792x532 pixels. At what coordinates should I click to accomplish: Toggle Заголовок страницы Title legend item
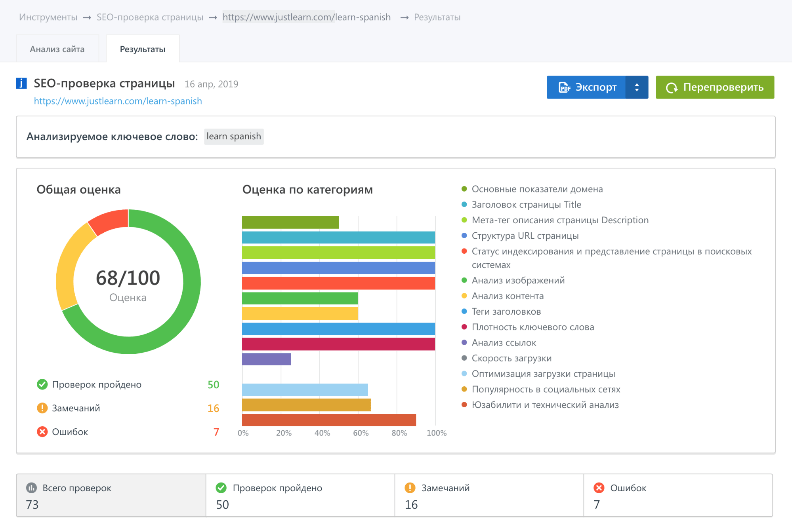pos(521,205)
